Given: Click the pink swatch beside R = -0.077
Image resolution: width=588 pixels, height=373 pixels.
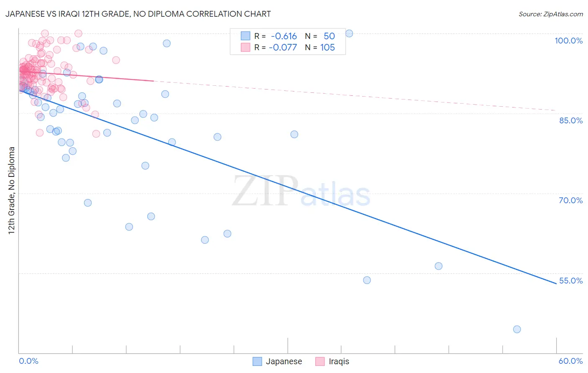Looking at the screenshot, I should 245,47.
